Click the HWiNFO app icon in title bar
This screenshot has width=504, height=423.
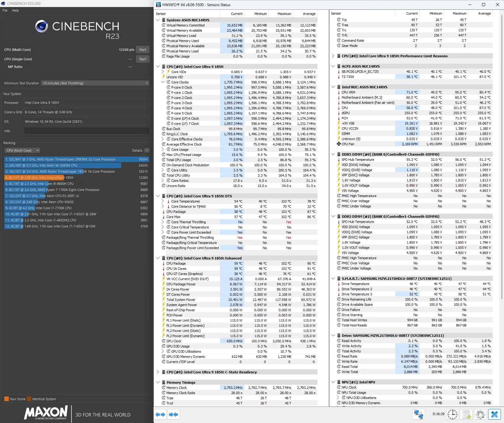[x=158, y=5]
